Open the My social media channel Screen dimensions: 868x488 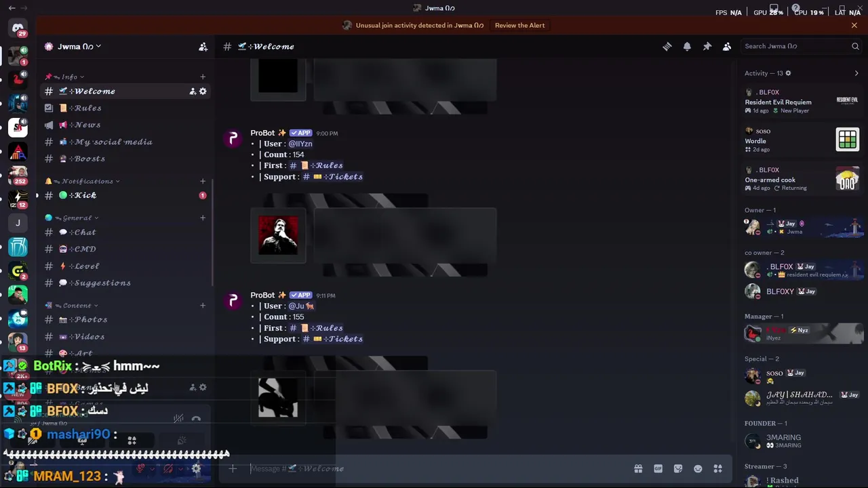pos(126,142)
